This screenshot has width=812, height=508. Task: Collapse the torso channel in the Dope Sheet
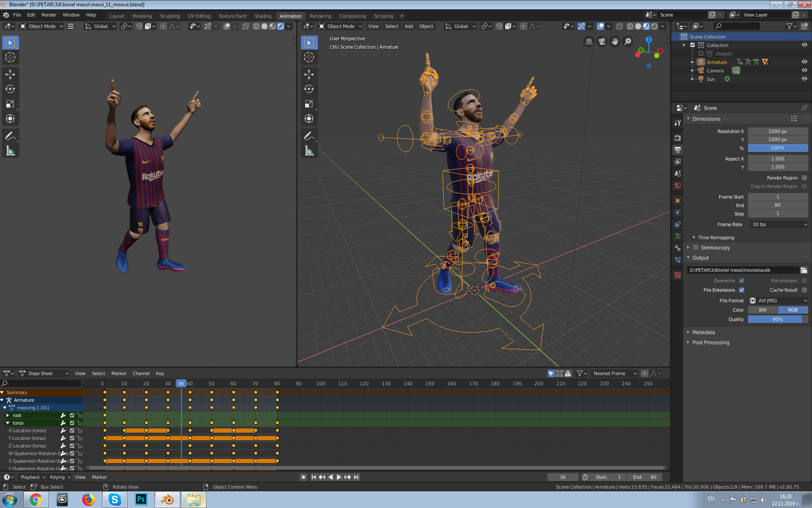click(8, 423)
